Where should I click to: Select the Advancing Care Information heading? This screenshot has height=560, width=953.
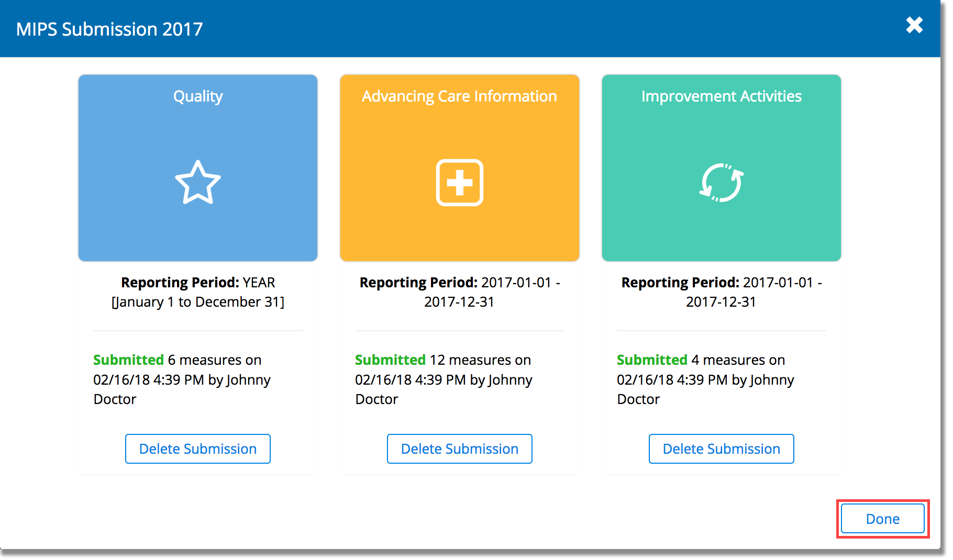[459, 96]
